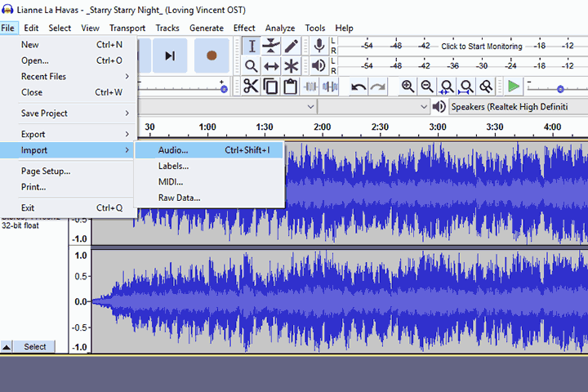This screenshot has height=392, width=588.
Task: Toggle the Selection I-beam tool
Action: pyautogui.click(x=252, y=46)
